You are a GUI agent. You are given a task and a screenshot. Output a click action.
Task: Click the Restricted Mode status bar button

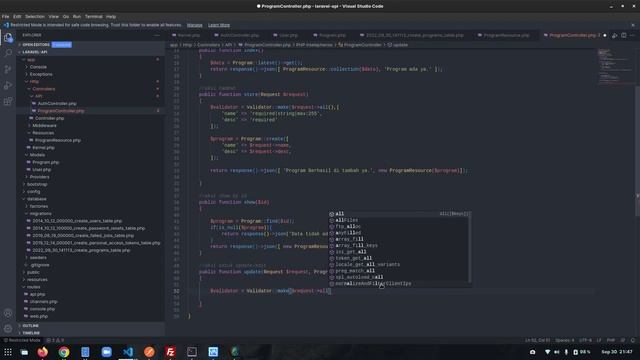pos(22,340)
